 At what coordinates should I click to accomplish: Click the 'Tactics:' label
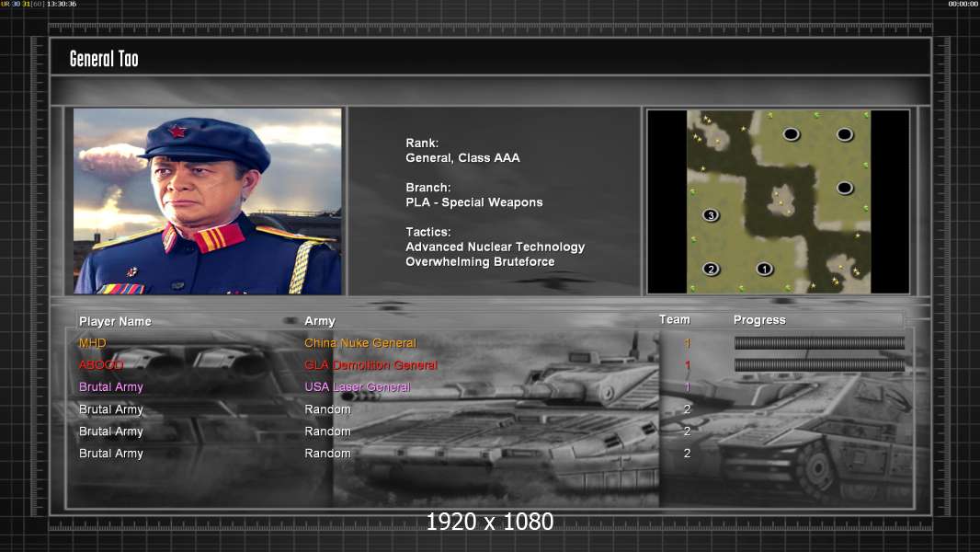428,232
